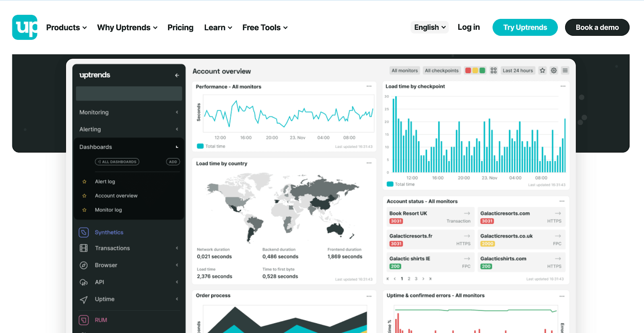Image resolution: width=644 pixels, height=333 pixels.
Task: Open Performance - All monitors tile options
Action: click(x=369, y=86)
